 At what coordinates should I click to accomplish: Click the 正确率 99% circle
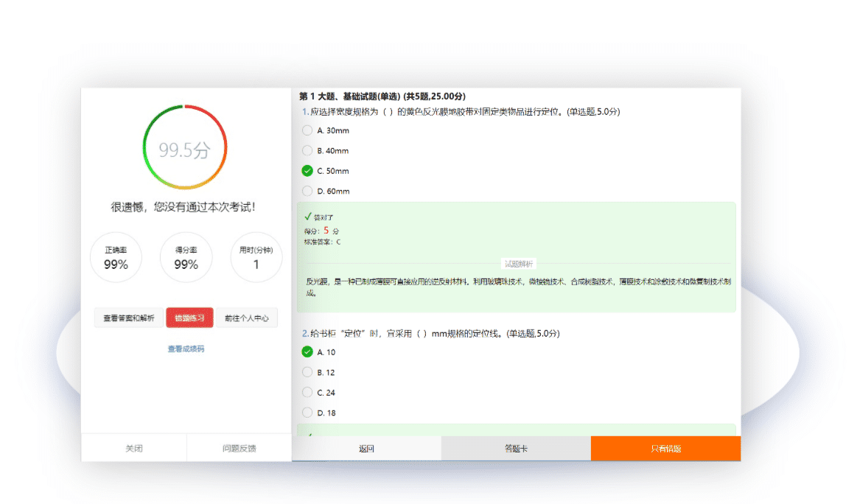116,258
